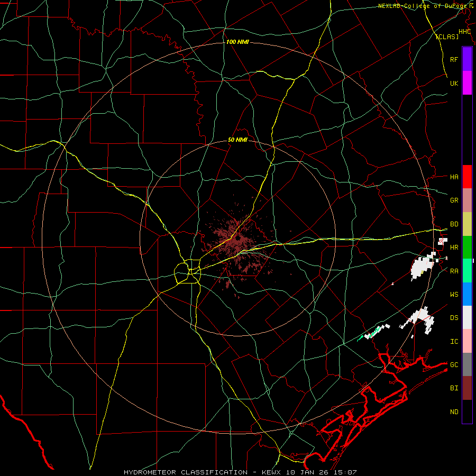Click the UK legend label
476x476 pixels.
[454, 83]
